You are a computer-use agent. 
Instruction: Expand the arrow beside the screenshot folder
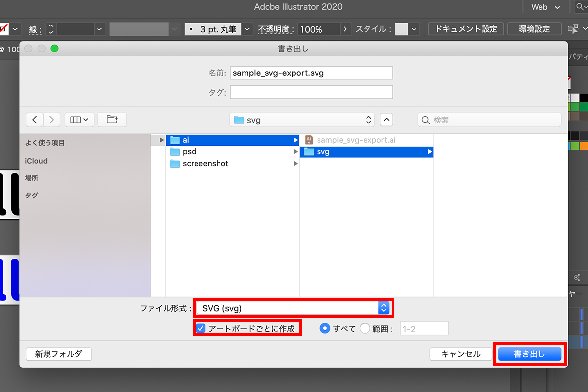(295, 164)
